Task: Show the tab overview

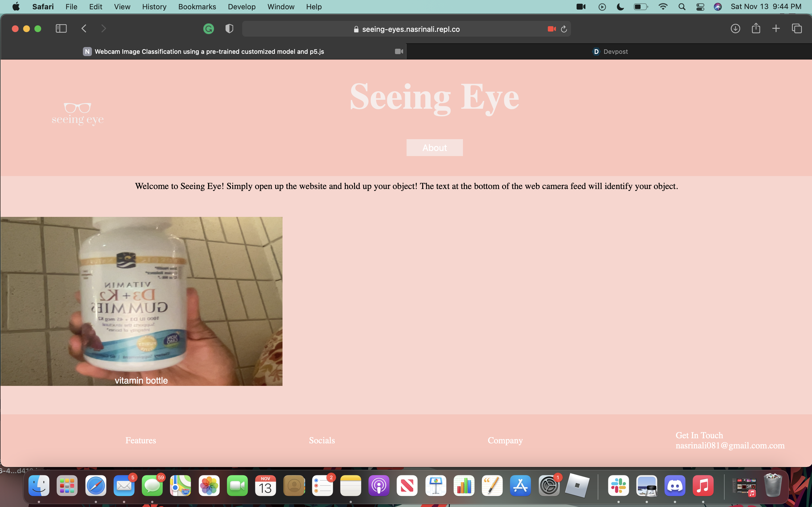Action: pos(796,29)
